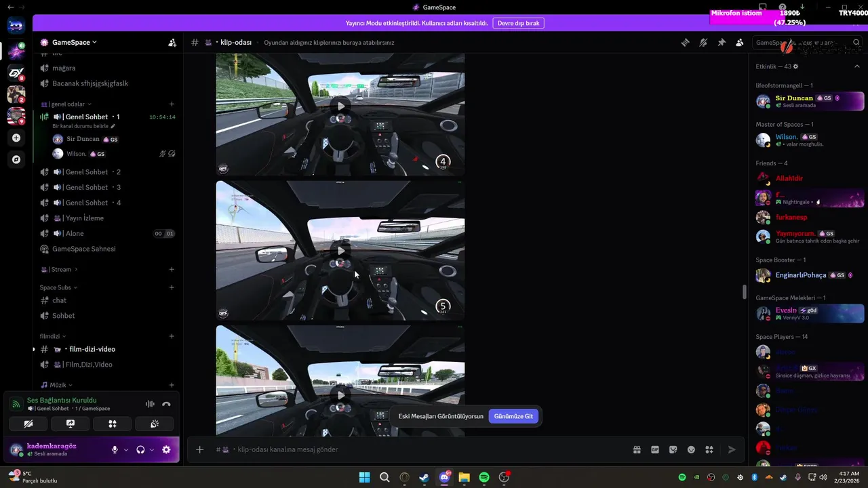This screenshot has width=868, height=488.
Task: Open Steam in Windows taskbar
Action: tap(424, 477)
